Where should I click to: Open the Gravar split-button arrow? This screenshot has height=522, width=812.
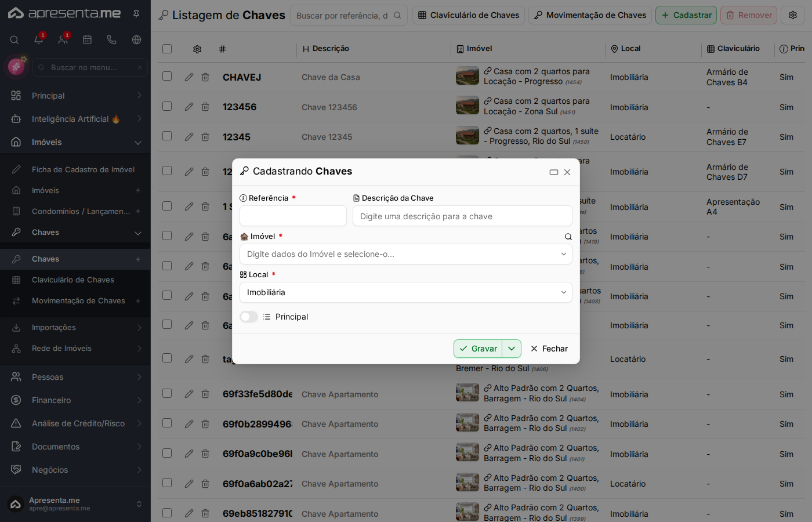(x=512, y=349)
